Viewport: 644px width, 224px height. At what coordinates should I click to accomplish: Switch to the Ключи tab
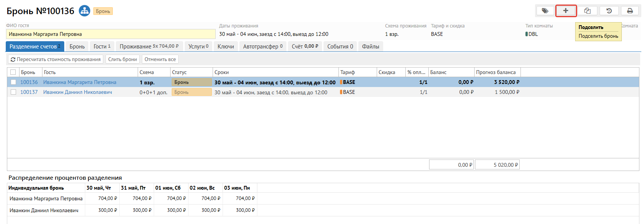click(x=226, y=46)
